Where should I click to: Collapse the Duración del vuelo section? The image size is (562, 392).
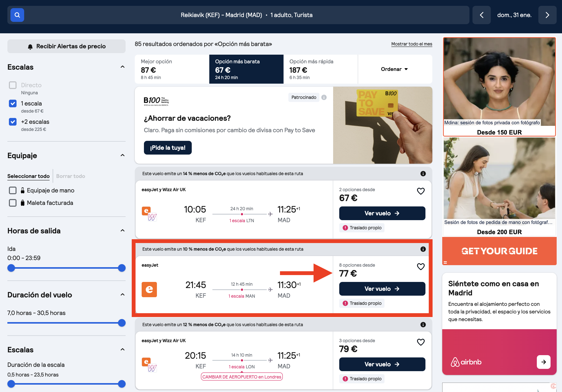123,295
